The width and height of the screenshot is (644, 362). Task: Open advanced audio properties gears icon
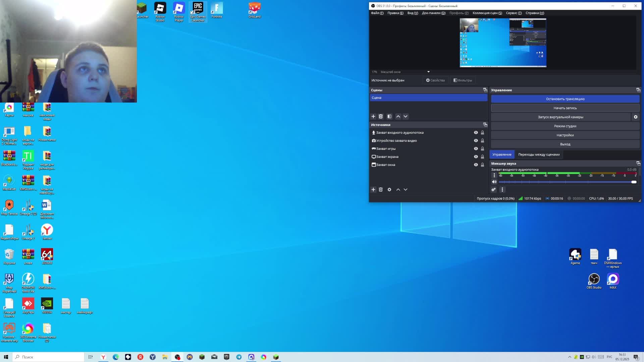[494, 190]
